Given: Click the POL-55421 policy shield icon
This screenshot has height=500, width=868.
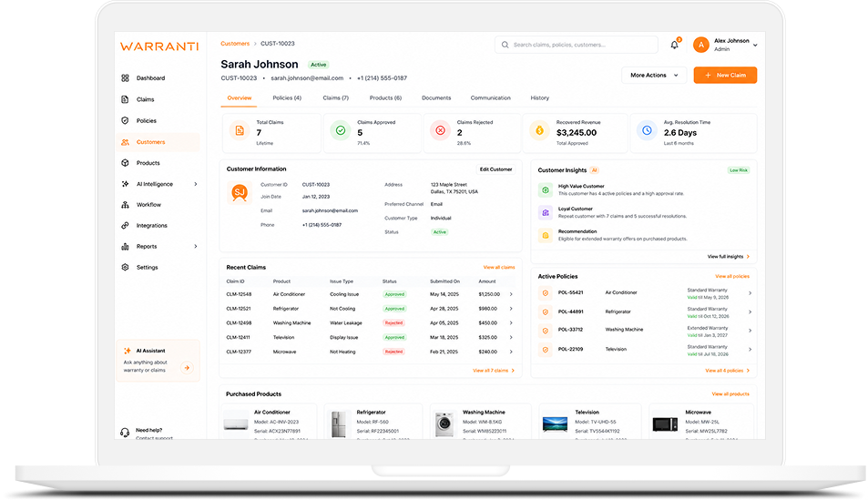Looking at the screenshot, I should tap(546, 293).
